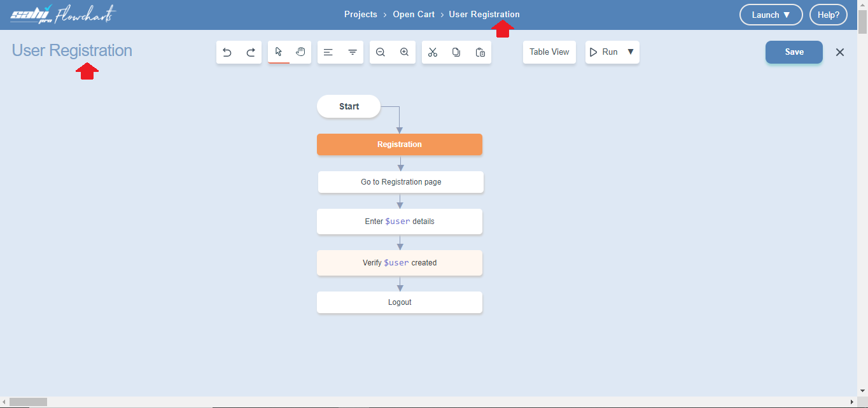Viewport: 868px width, 408px height.
Task: Switch to Table View
Action: (x=549, y=52)
